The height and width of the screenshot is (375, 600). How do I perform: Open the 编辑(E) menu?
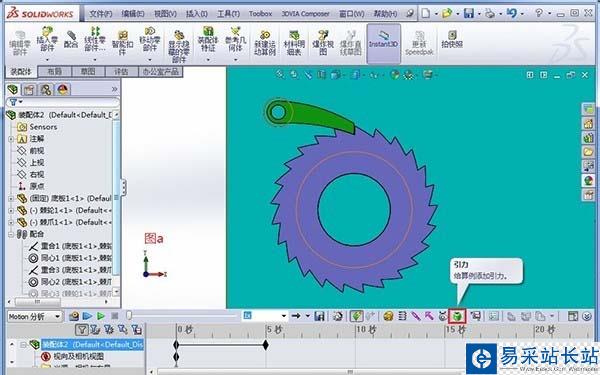[133, 14]
